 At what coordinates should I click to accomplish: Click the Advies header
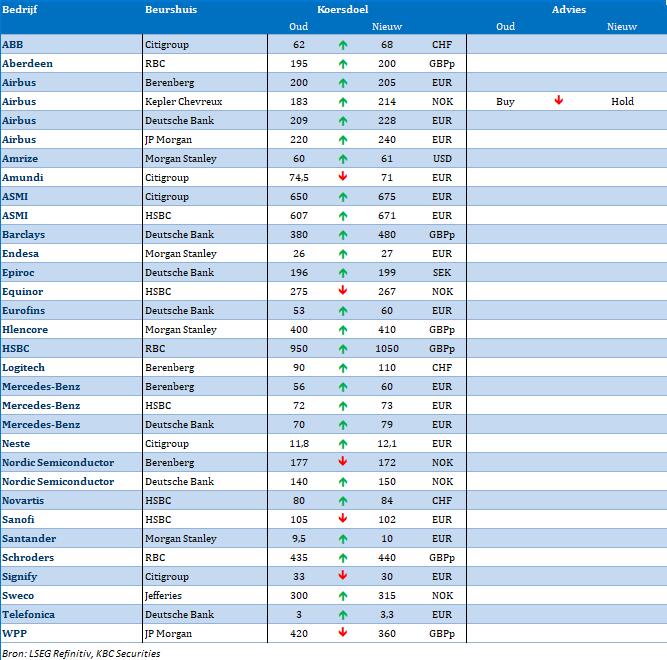[568, 9]
